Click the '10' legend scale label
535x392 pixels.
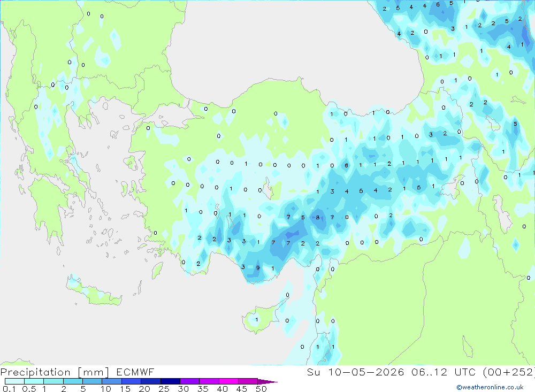click(106, 389)
